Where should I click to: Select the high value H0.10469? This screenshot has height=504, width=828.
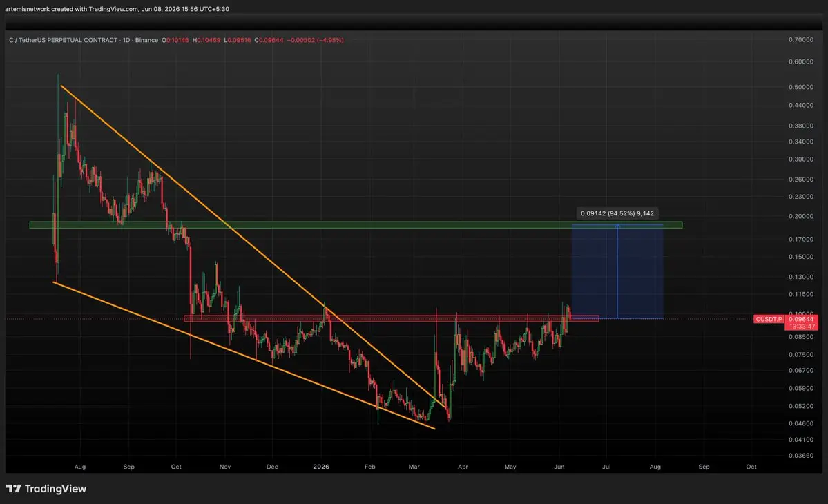click(x=206, y=40)
